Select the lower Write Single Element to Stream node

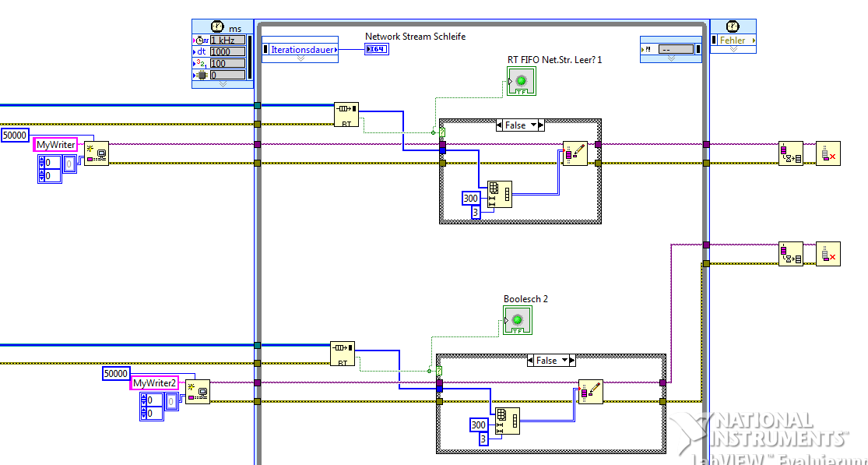(591, 391)
